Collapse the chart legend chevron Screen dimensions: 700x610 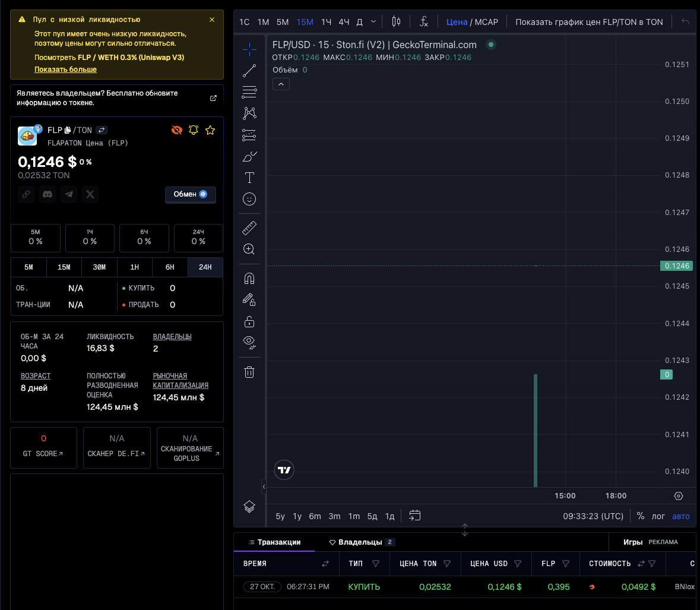[x=281, y=84]
